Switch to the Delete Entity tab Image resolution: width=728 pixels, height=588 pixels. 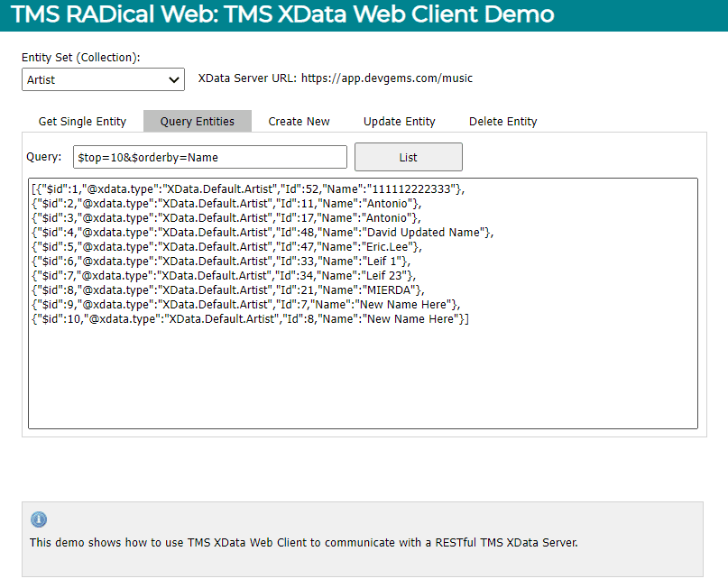[x=502, y=121]
